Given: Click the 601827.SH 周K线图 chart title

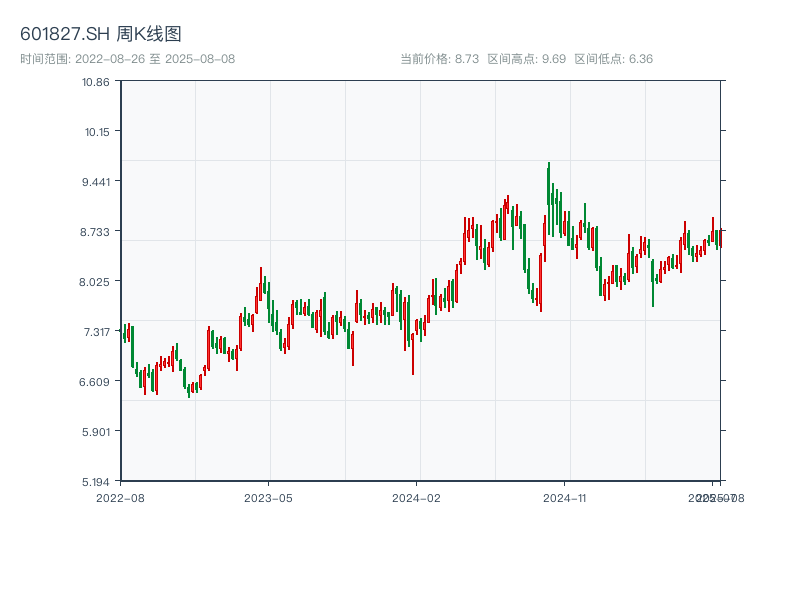Looking at the screenshot, I should pyautogui.click(x=101, y=35).
